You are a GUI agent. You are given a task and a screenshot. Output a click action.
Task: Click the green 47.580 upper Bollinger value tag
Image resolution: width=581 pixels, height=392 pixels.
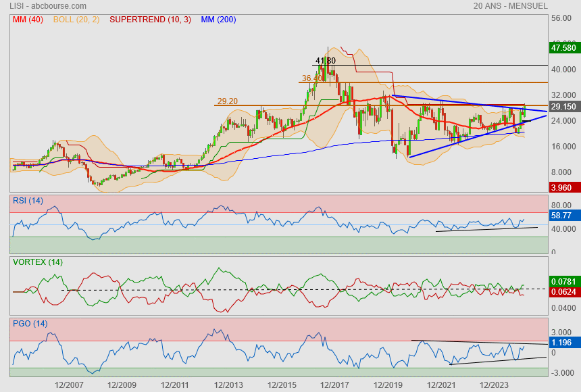tap(563, 48)
